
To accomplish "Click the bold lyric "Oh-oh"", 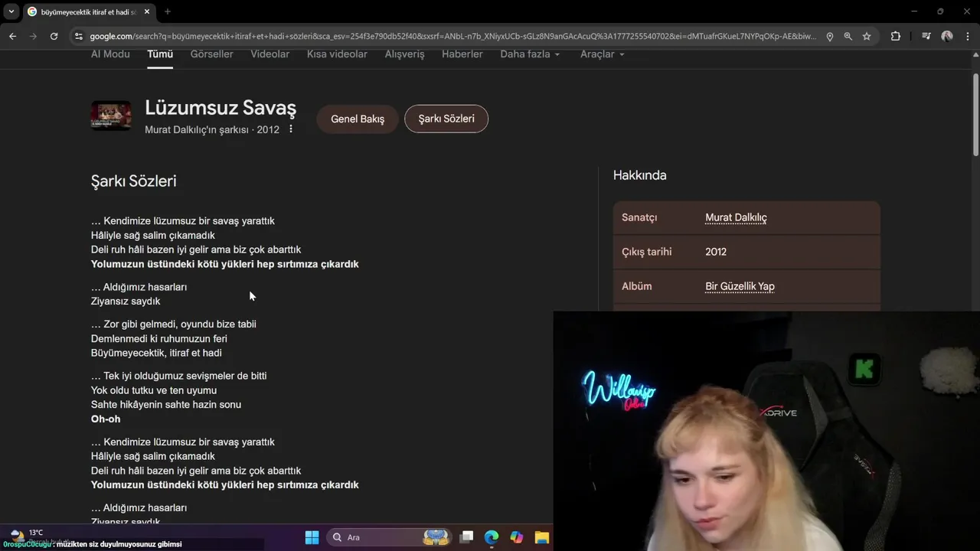I will point(106,419).
